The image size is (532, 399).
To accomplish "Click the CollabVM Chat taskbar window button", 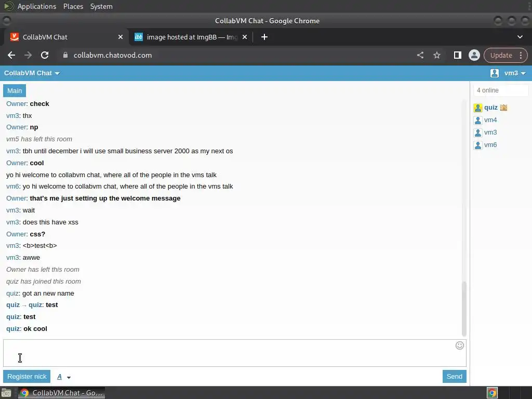I will 61,393.
